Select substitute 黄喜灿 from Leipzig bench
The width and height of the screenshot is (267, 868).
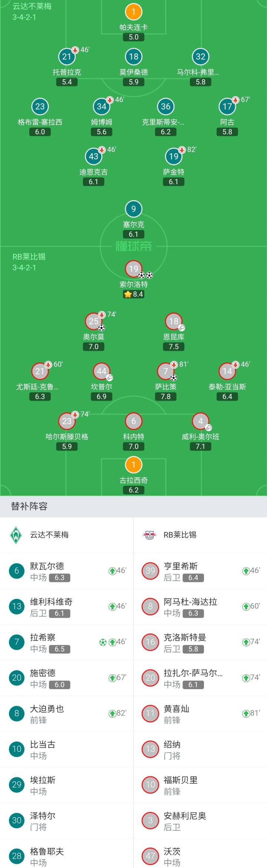click(200, 714)
